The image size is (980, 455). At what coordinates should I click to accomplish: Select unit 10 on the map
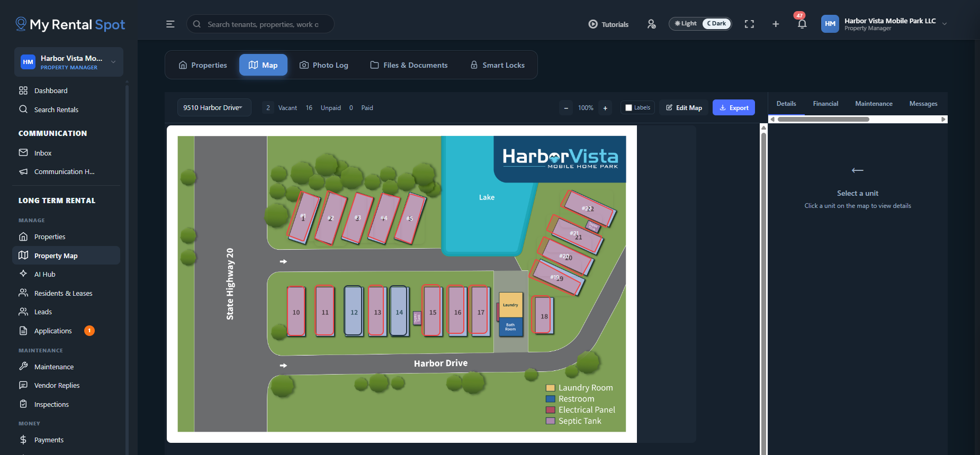pos(296,312)
